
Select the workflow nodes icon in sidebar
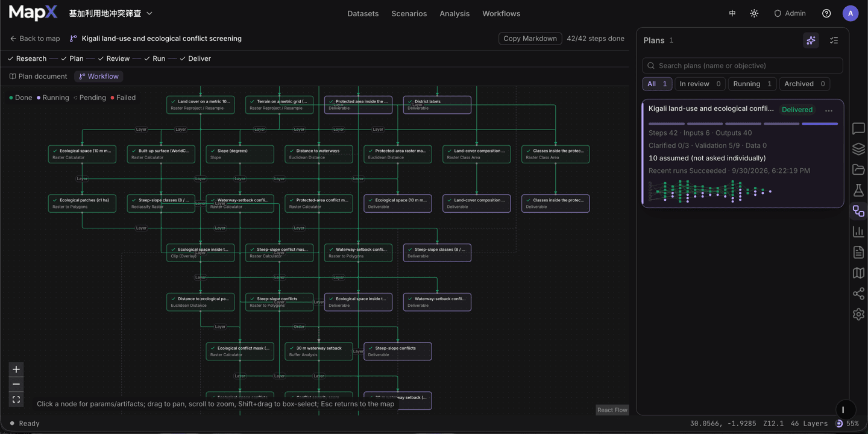coord(858,211)
